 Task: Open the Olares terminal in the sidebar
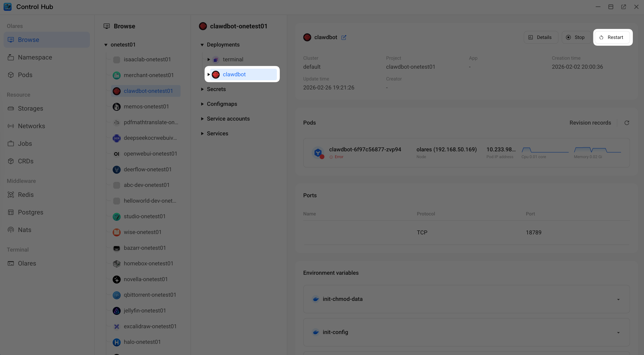click(27, 263)
